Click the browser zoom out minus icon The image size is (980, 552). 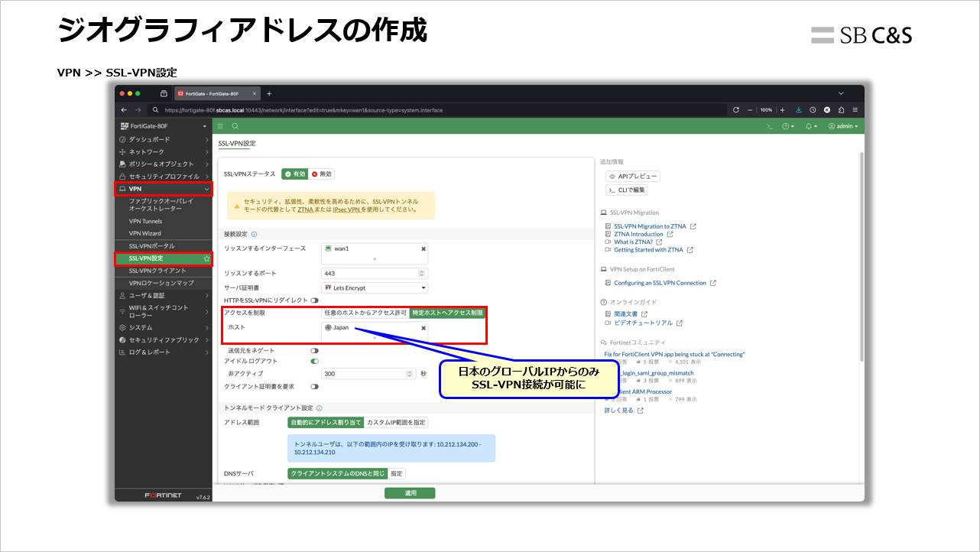(750, 110)
